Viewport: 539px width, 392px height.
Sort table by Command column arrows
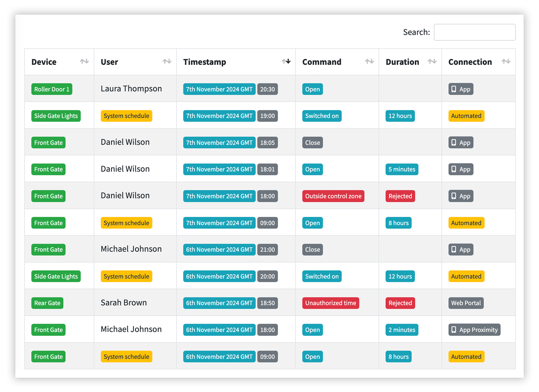tap(369, 61)
